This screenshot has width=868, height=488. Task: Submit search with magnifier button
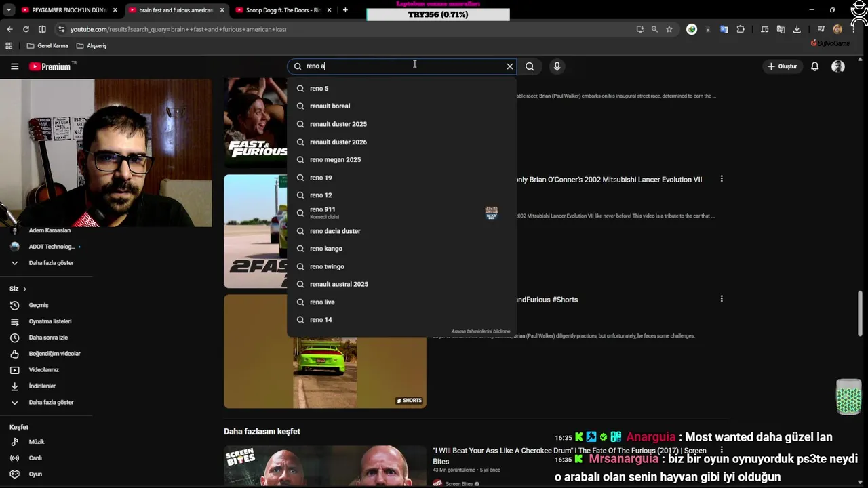point(530,66)
